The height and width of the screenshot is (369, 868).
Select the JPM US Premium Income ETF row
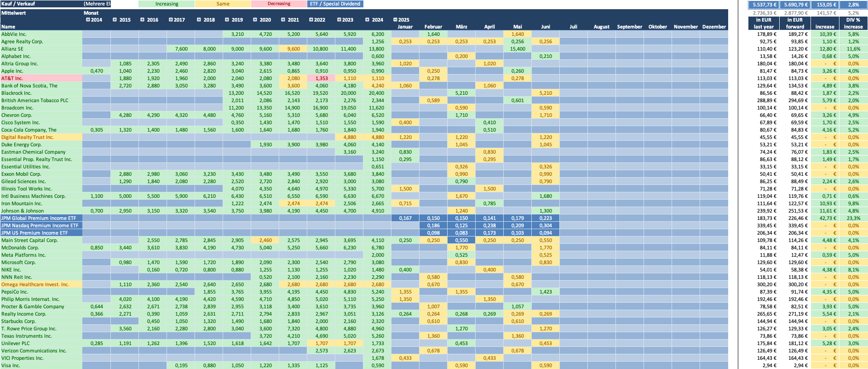41,233
